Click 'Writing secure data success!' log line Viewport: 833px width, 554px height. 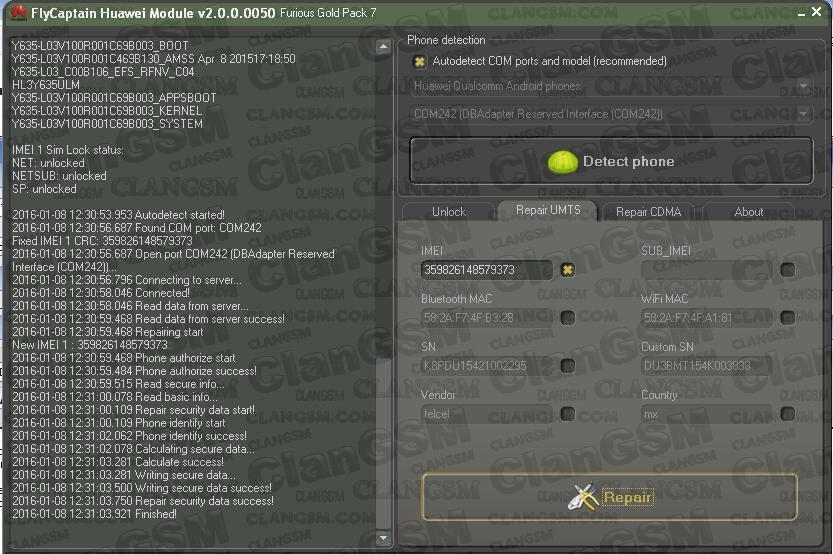142,488
